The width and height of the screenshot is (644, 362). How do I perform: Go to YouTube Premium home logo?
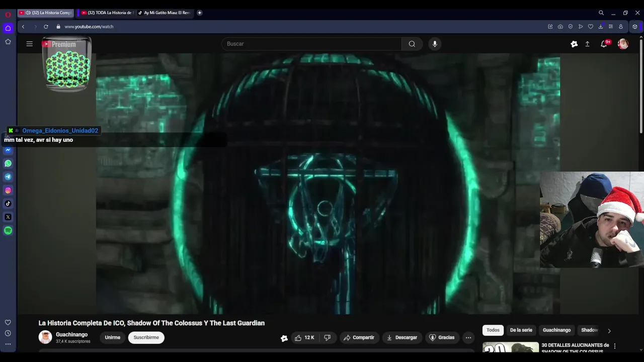(x=59, y=44)
